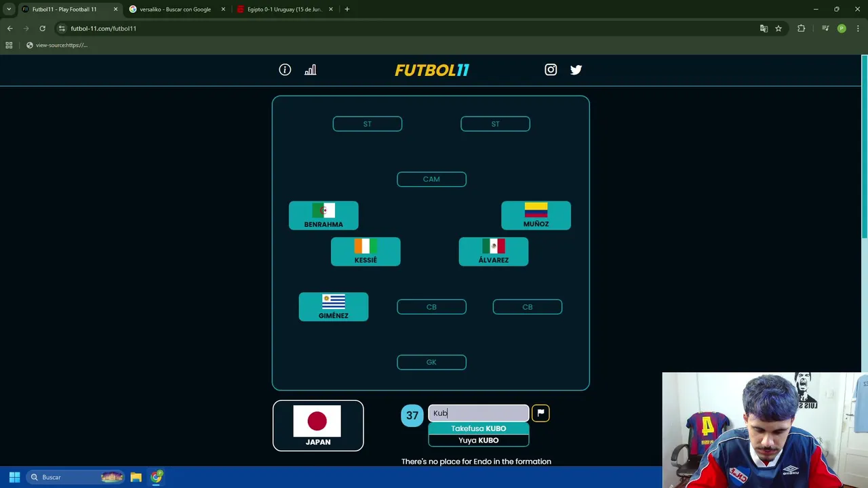Click the address bar URL
This screenshot has height=488, width=868.
tap(103, 28)
